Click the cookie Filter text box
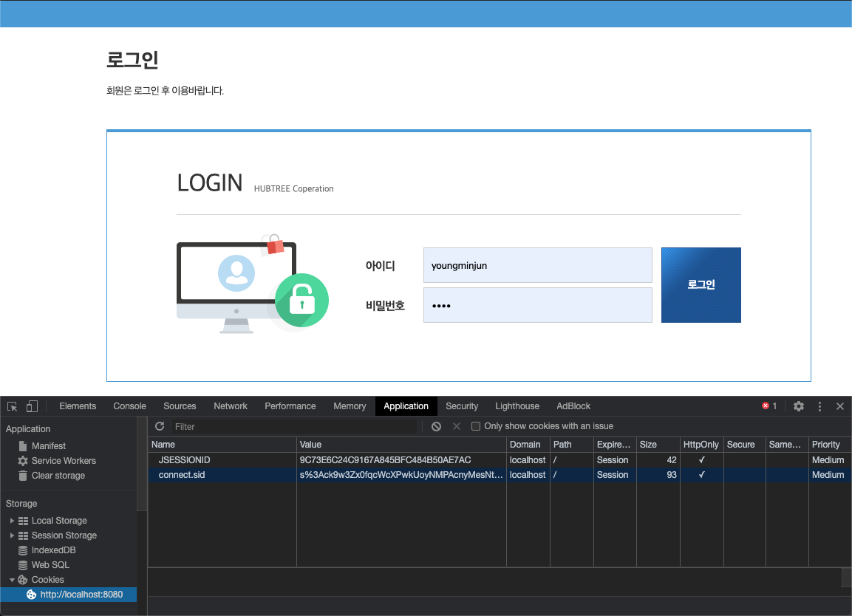This screenshot has height=616, width=852. [x=294, y=426]
